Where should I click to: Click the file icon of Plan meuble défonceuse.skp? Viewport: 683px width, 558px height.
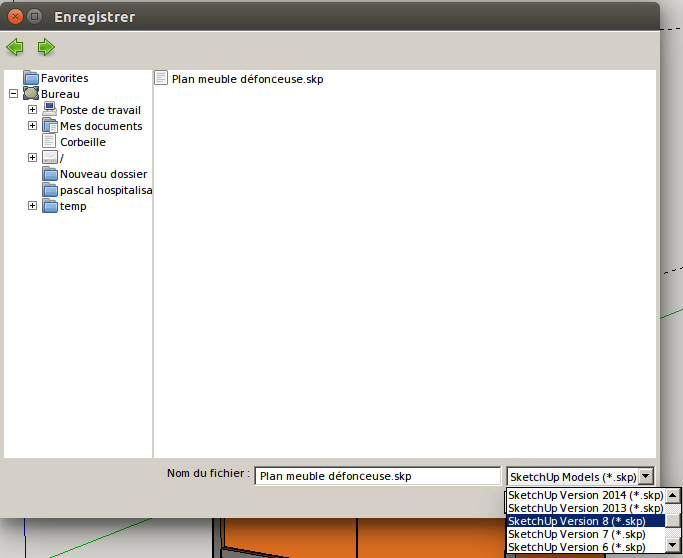(161, 78)
